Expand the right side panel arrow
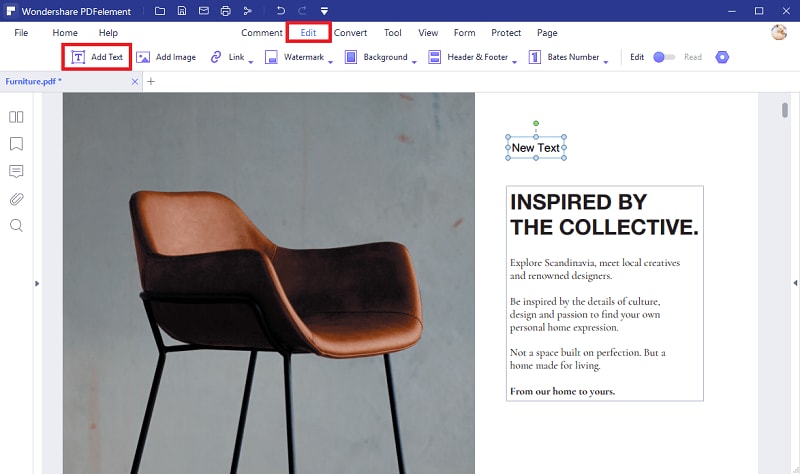Image resolution: width=800 pixels, height=474 pixels. click(795, 283)
